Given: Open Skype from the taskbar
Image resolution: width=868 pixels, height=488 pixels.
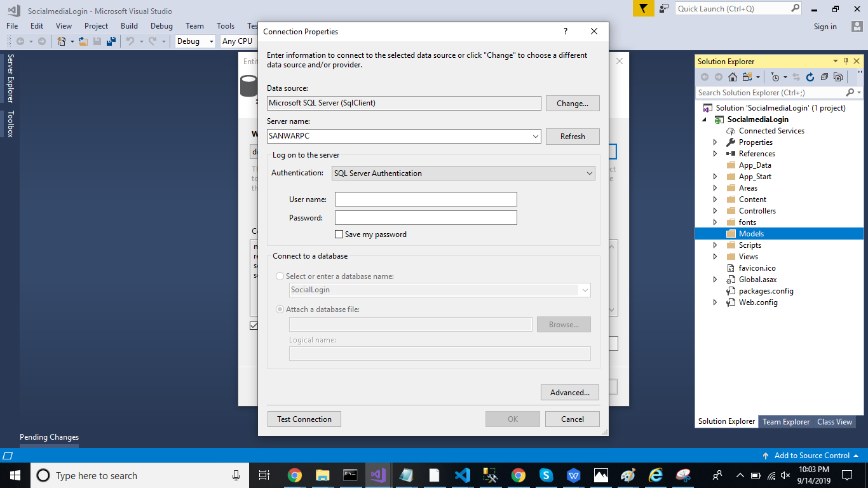Looking at the screenshot, I should 546,475.
